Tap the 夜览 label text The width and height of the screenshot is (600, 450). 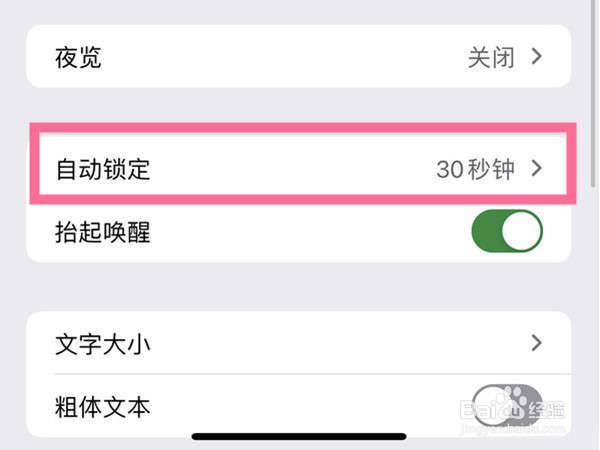[x=78, y=57]
